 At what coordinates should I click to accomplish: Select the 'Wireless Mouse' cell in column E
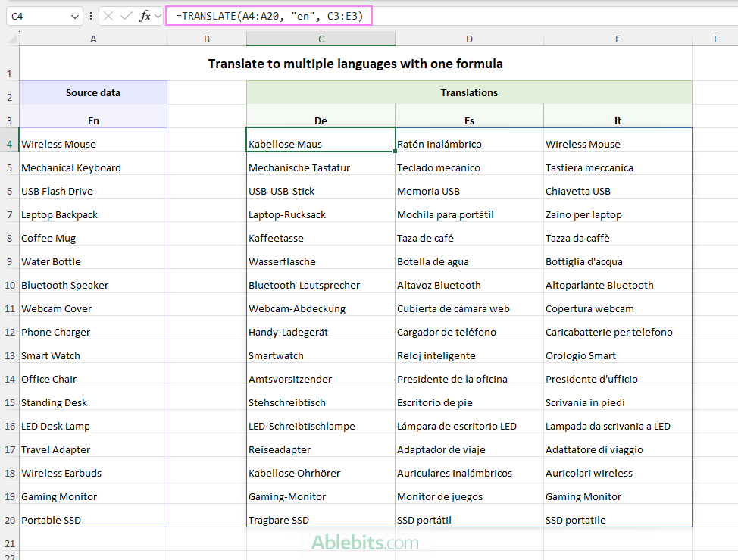point(618,139)
